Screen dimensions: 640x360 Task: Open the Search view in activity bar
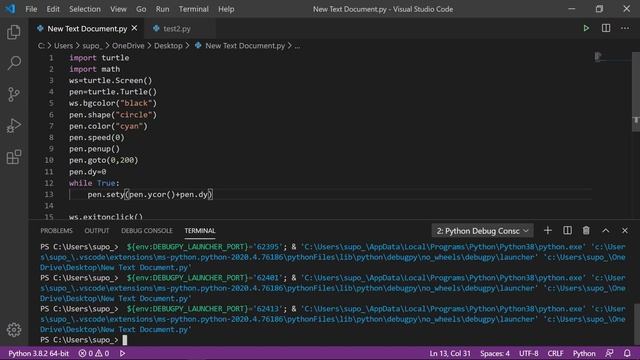tap(14, 63)
